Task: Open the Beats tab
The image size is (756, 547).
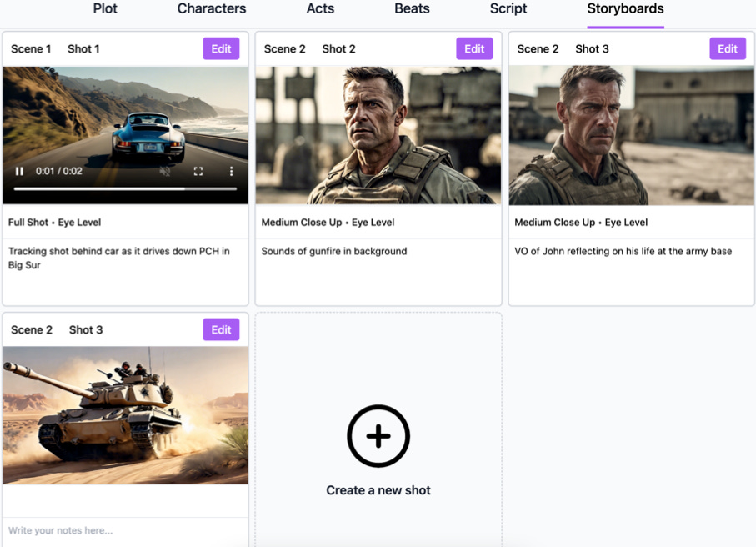Action: 412,8
